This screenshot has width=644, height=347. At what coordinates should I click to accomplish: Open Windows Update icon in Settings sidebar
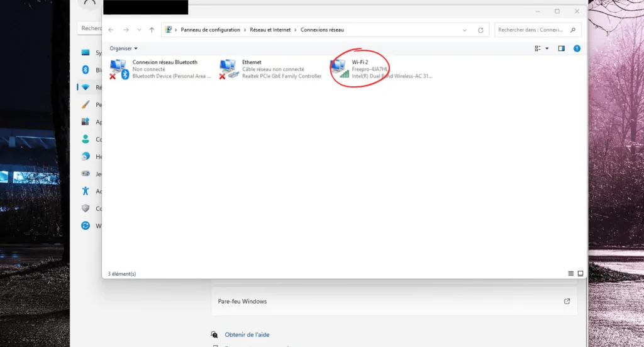(x=86, y=225)
